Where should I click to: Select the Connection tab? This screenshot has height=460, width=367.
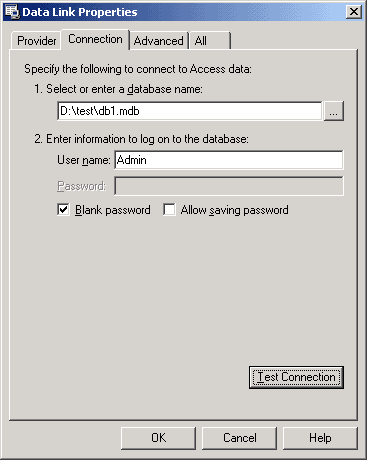tap(95, 39)
